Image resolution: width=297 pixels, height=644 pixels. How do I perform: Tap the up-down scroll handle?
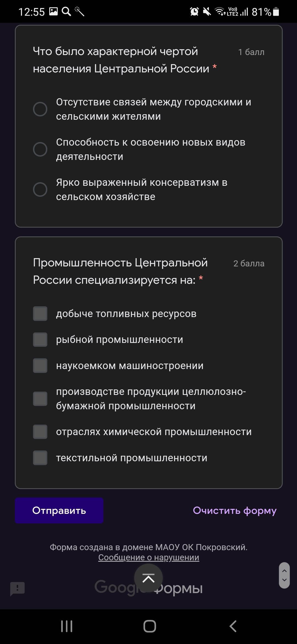click(x=284, y=575)
